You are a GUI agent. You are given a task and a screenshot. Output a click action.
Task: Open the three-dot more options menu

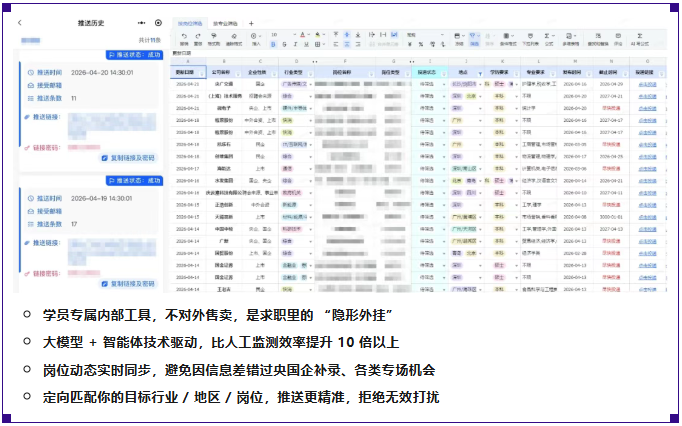(142, 22)
